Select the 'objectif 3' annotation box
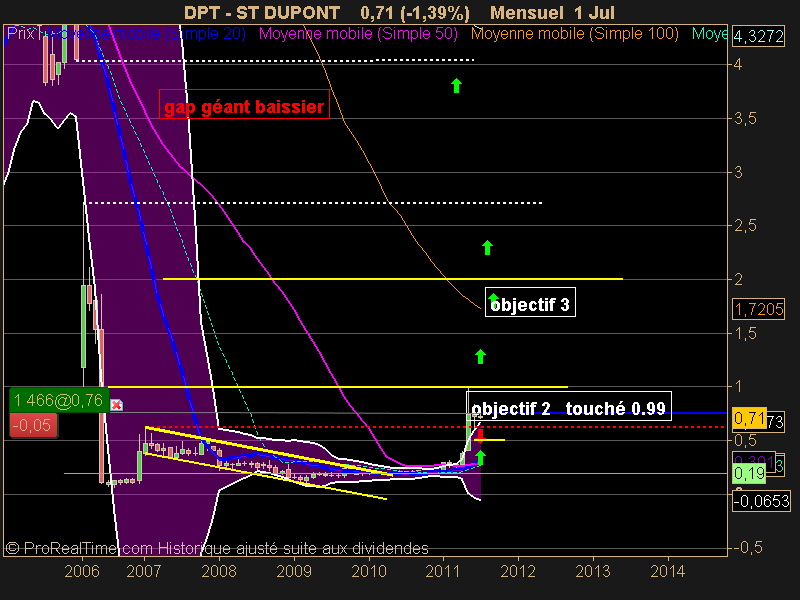The width and height of the screenshot is (800, 600). point(530,303)
